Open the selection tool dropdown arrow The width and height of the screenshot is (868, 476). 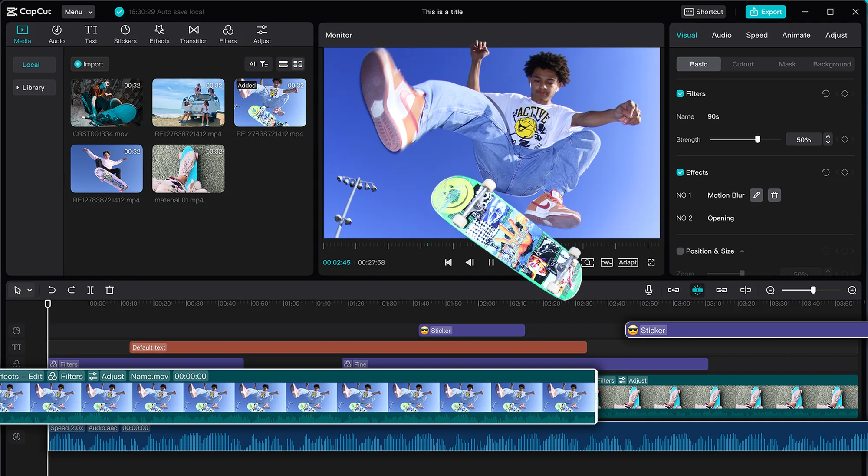coord(30,290)
